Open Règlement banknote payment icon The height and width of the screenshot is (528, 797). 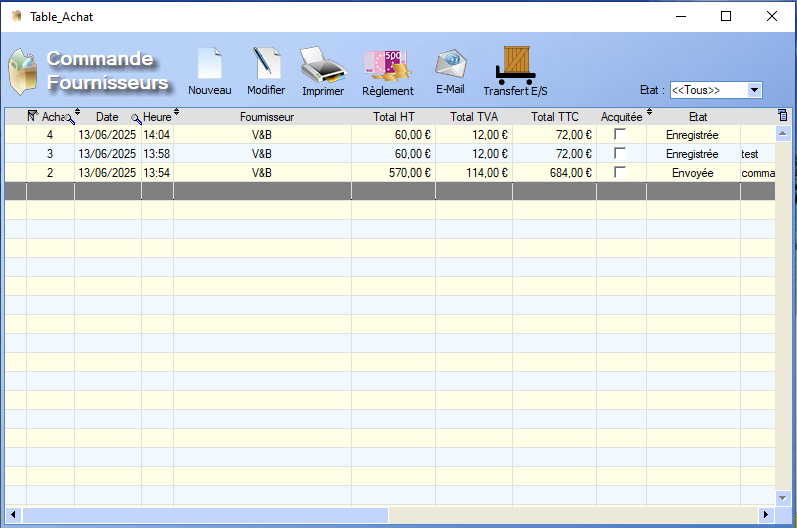[x=387, y=65]
